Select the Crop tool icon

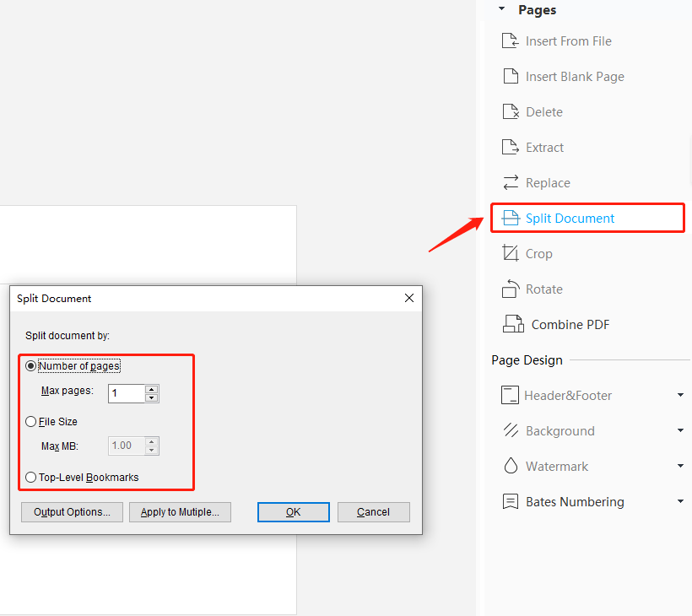[x=511, y=253]
